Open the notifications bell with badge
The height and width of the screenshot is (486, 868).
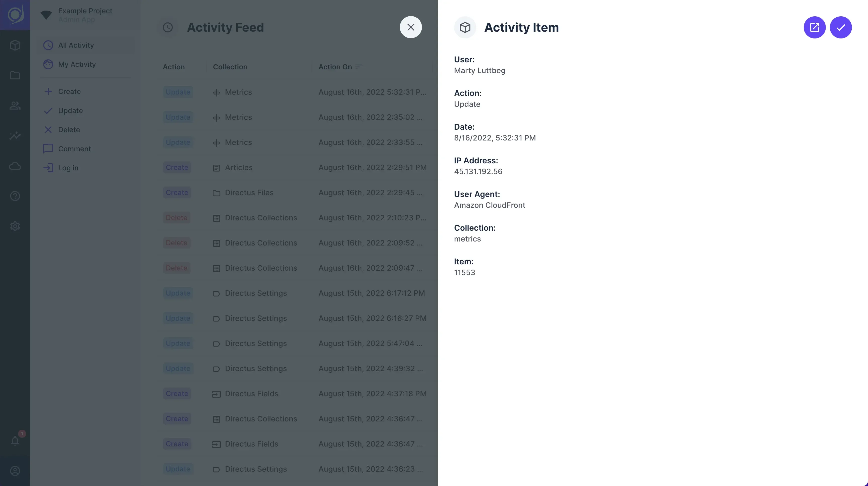15,441
